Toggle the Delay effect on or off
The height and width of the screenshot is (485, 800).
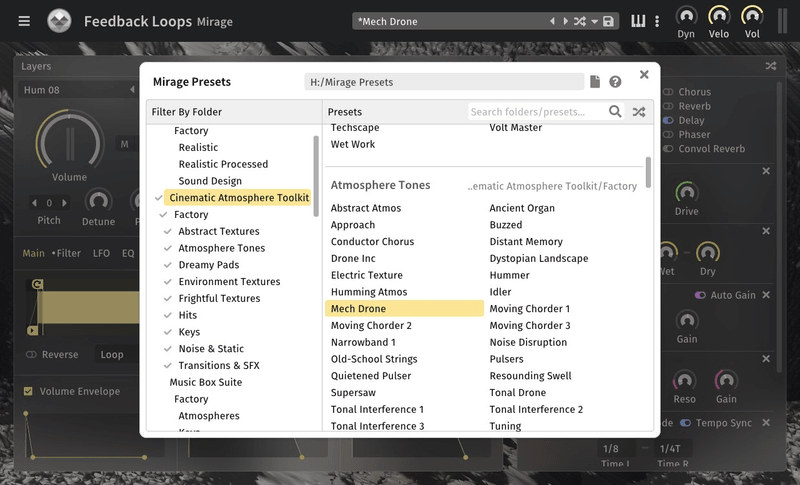click(x=668, y=120)
